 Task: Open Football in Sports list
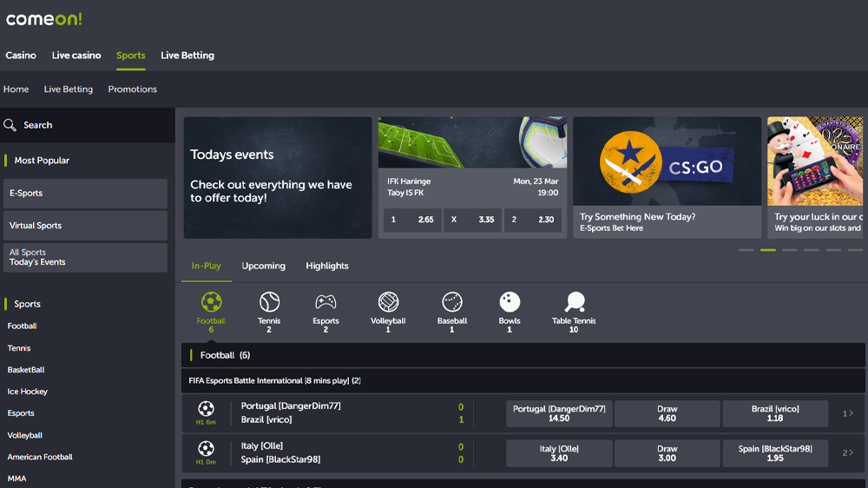pos(23,326)
